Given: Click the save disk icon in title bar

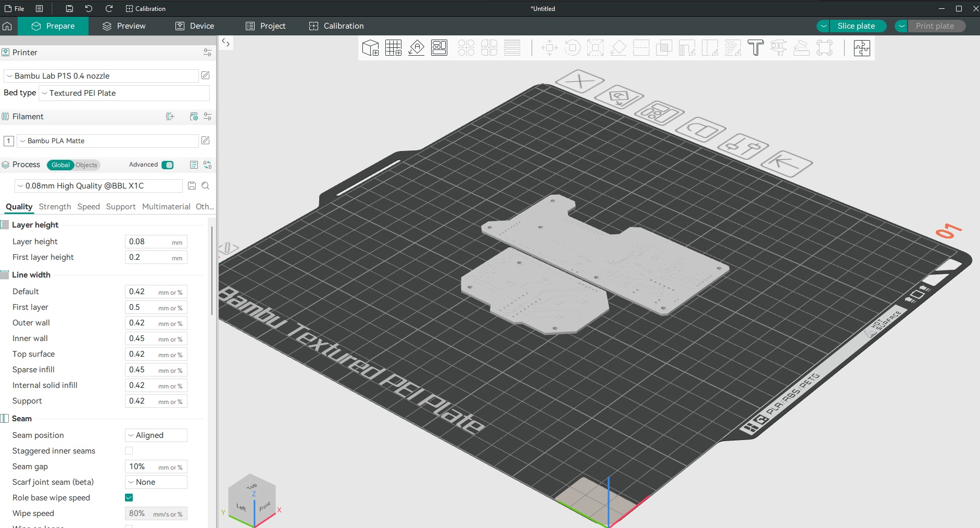Looking at the screenshot, I should coord(69,9).
